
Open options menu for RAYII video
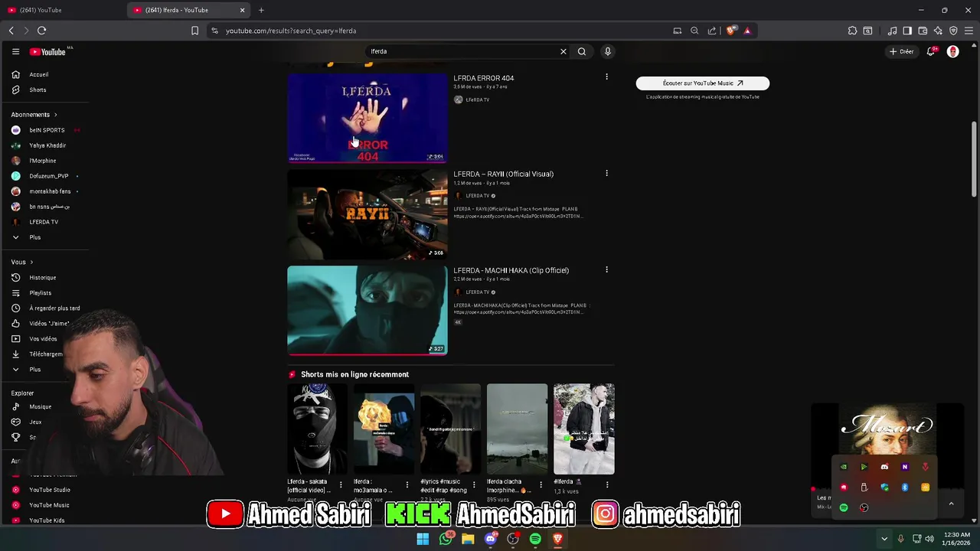[606, 173]
